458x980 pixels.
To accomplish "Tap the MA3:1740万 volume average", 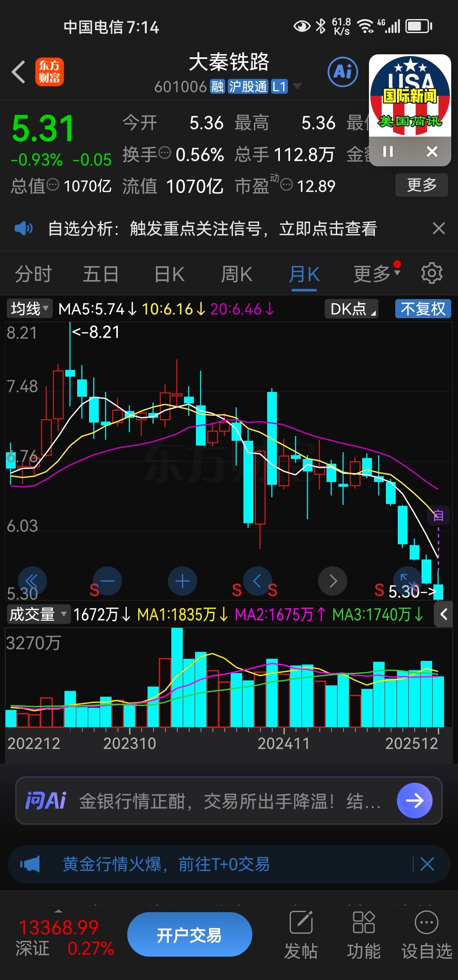I will (x=378, y=614).
